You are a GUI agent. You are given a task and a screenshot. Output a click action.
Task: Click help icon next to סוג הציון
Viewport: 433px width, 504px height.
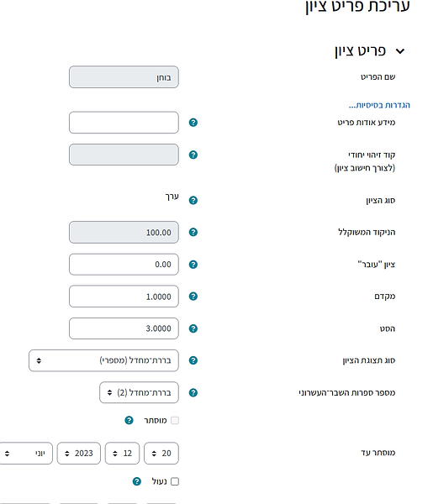[x=193, y=200]
